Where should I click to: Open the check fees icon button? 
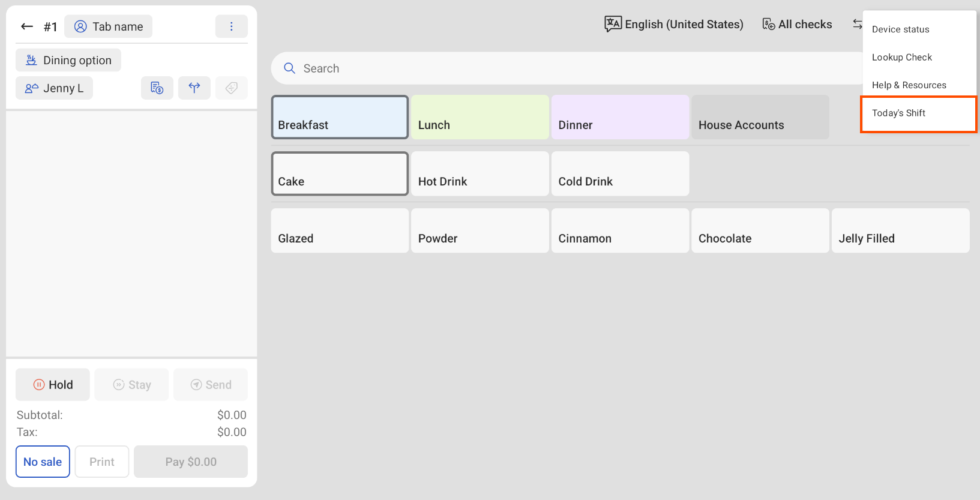point(157,88)
